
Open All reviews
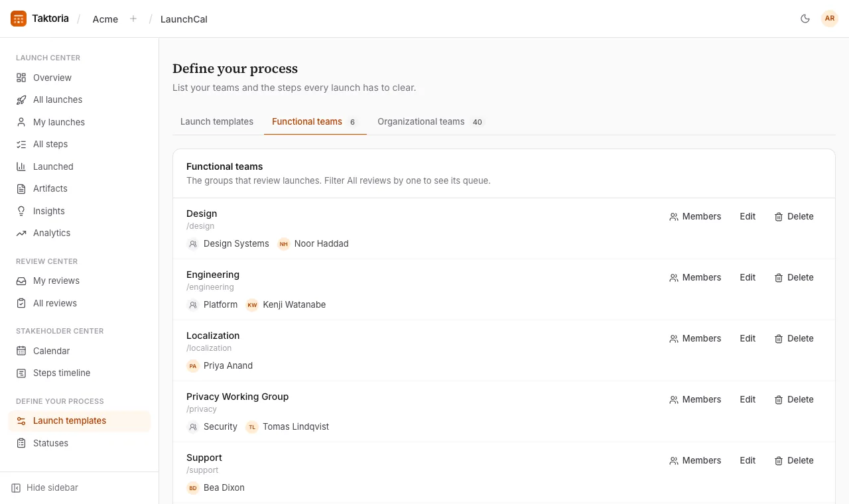80,303
